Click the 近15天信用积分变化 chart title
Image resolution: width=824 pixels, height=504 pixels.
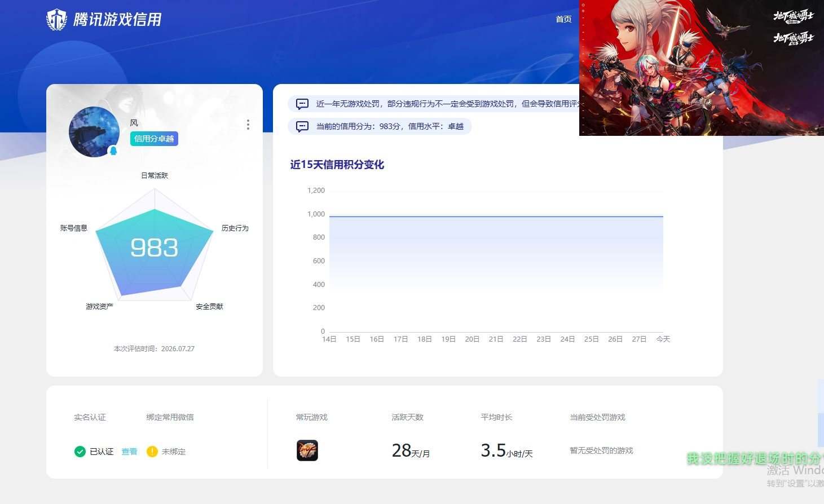337,165
